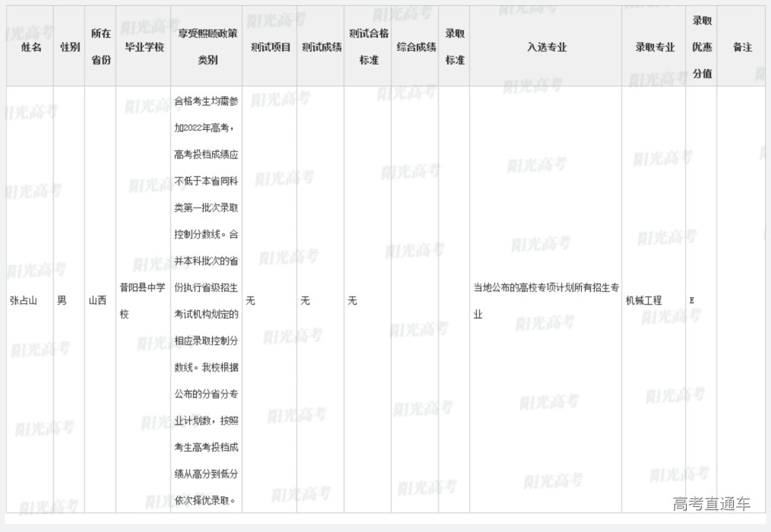Select the 机械工程 admitted major cell
The width and height of the screenshot is (771, 532).
point(644,301)
